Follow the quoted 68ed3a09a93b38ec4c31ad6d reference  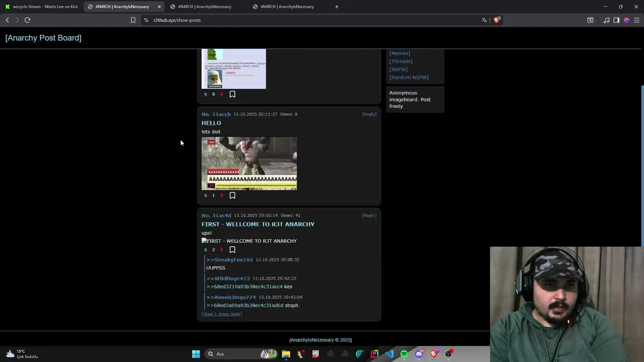point(245,305)
